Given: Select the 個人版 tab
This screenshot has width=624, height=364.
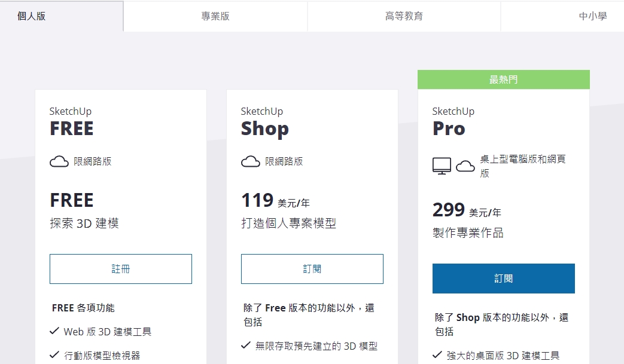Looking at the screenshot, I should 62,16.
